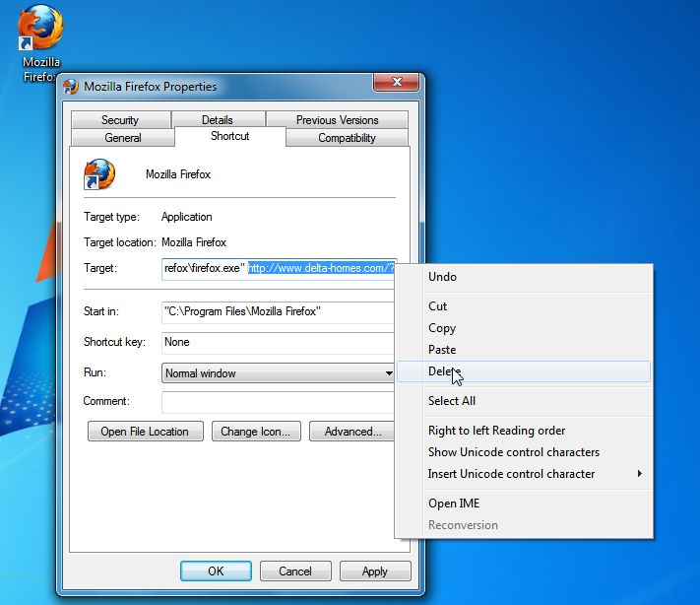Viewport: 700px width, 605px height.
Task: Expand the Run dropdown showing Normal window
Action: tap(278, 373)
